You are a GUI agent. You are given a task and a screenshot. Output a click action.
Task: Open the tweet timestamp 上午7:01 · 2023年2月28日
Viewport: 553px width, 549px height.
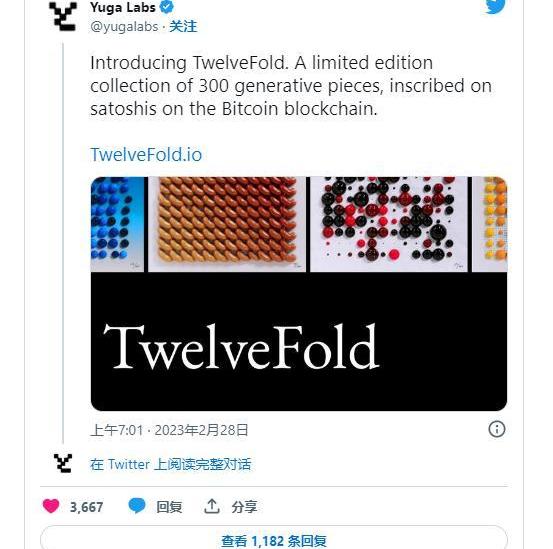(169, 430)
